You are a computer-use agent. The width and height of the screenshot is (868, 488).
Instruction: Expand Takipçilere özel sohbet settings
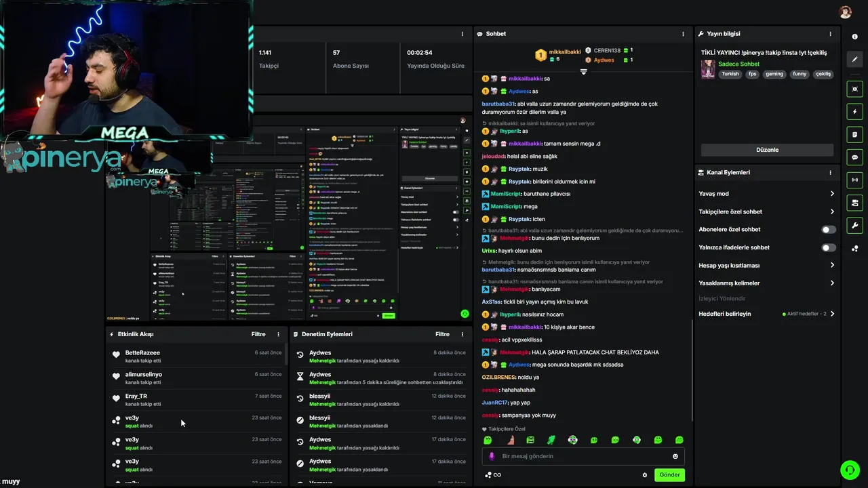tap(767, 211)
